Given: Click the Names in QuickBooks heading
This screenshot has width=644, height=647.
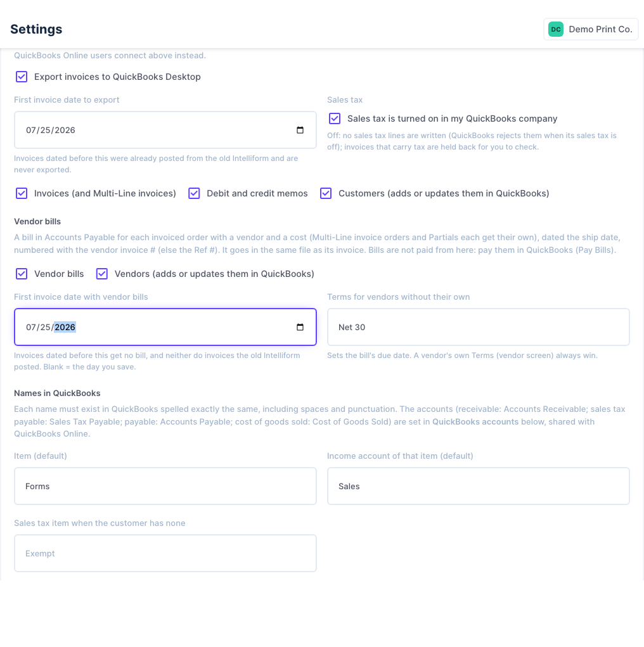Looking at the screenshot, I should coord(58,394).
